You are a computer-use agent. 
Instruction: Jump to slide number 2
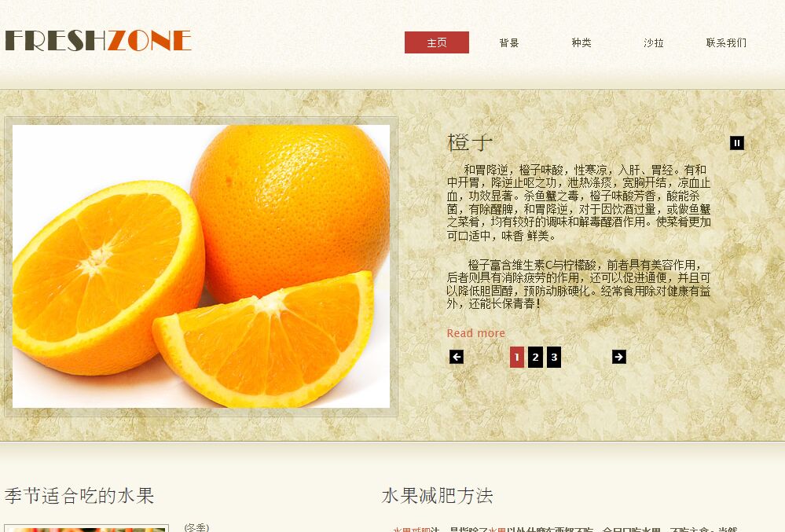[535, 358]
